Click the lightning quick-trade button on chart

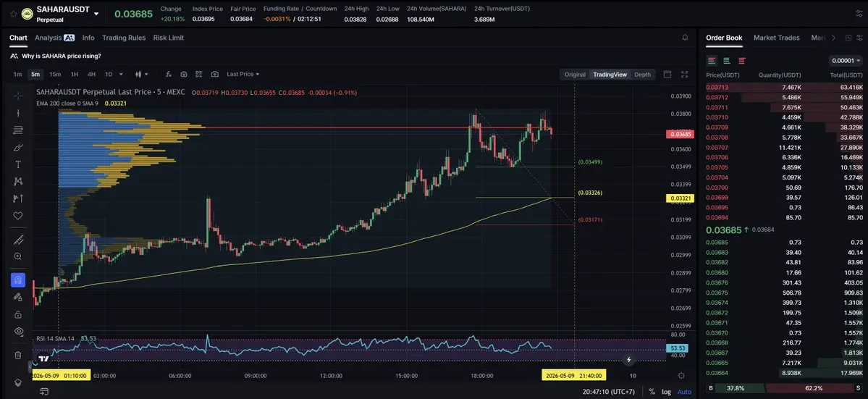pos(629,360)
